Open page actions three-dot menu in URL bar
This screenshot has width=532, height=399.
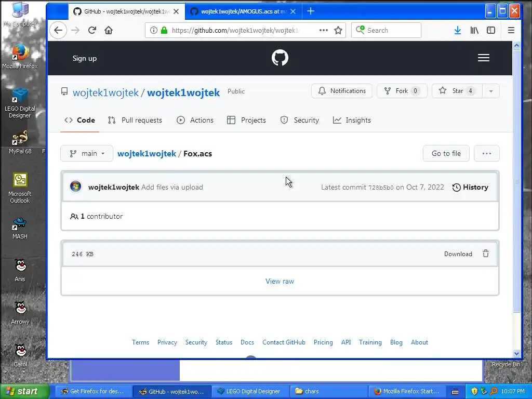tap(323, 30)
